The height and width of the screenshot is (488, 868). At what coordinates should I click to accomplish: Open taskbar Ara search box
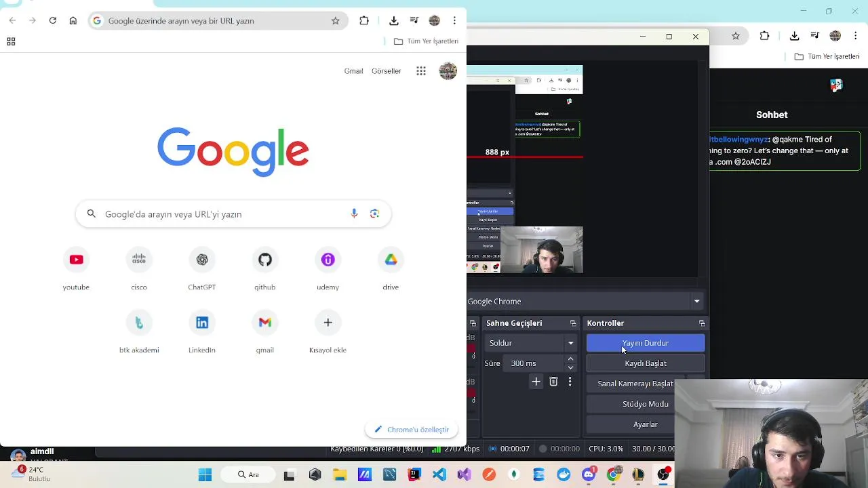point(248,474)
